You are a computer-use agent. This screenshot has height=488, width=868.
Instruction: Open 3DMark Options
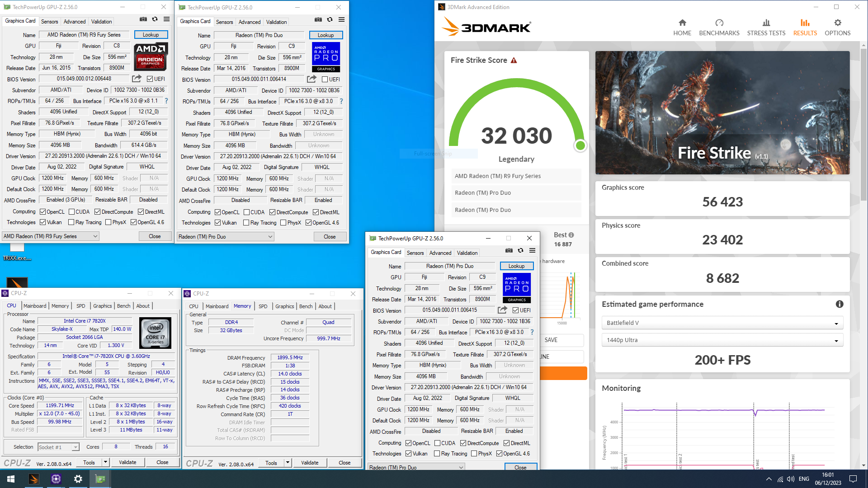(838, 28)
